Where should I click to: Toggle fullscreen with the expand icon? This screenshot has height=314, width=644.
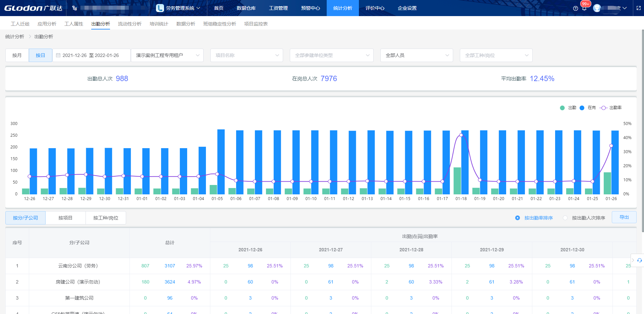point(639,8)
